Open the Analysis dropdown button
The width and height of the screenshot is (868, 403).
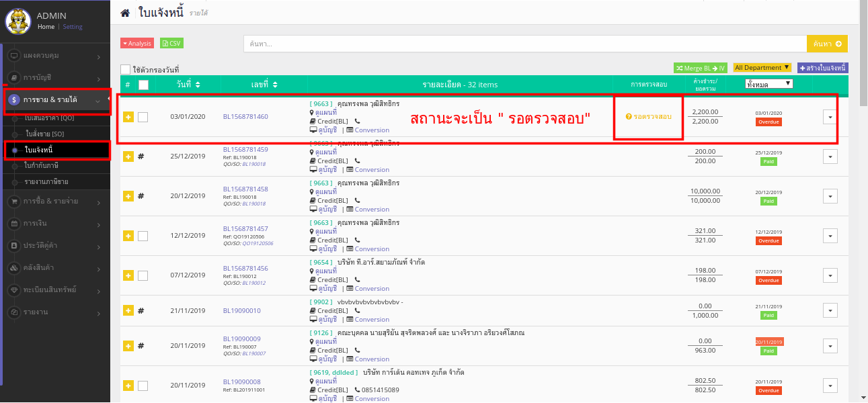pos(137,43)
